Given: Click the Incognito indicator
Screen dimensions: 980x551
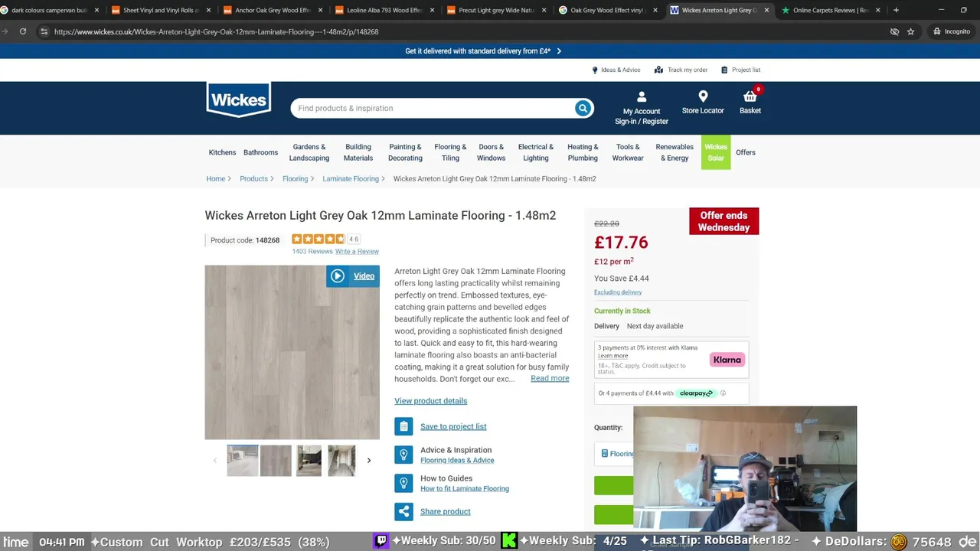Looking at the screenshot, I should tap(952, 31).
